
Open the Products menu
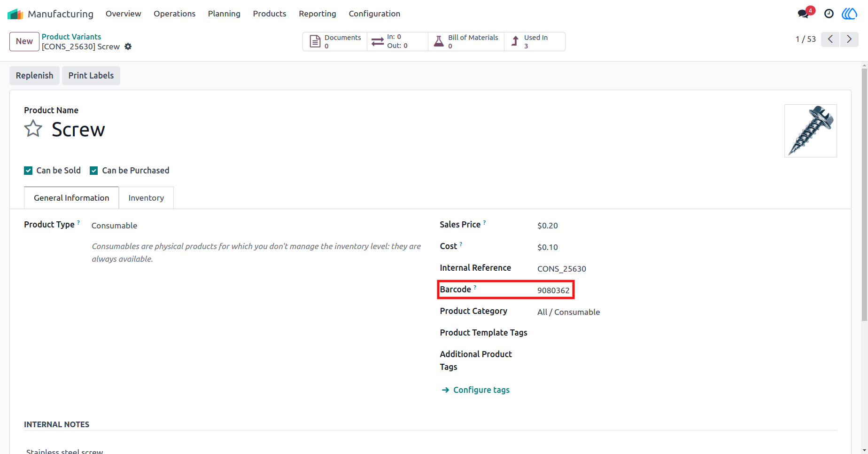click(270, 14)
